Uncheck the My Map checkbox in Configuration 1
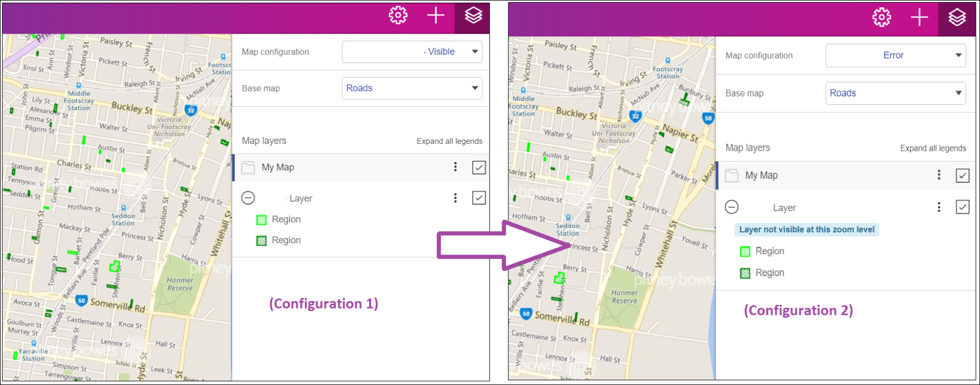The height and width of the screenshot is (385, 980). tap(479, 167)
